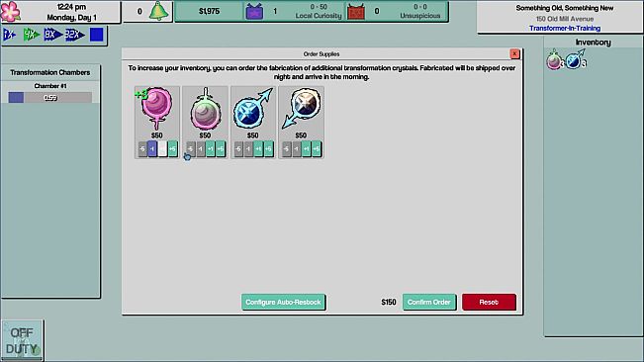Set game speed to 1x

click(x=9, y=35)
